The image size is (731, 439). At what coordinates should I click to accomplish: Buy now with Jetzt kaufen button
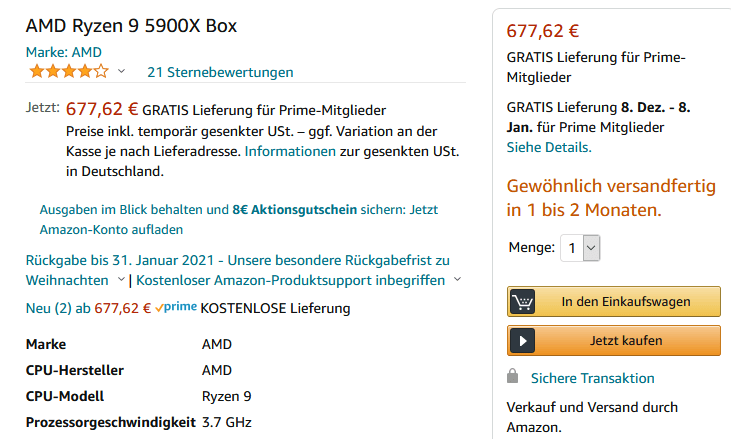pos(614,341)
